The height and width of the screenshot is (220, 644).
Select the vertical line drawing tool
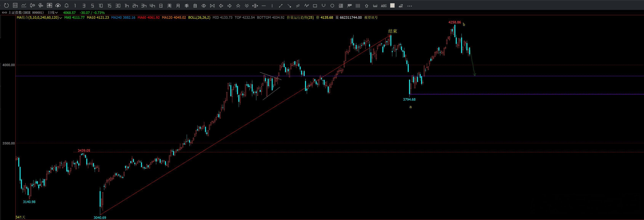(x=272, y=6)
